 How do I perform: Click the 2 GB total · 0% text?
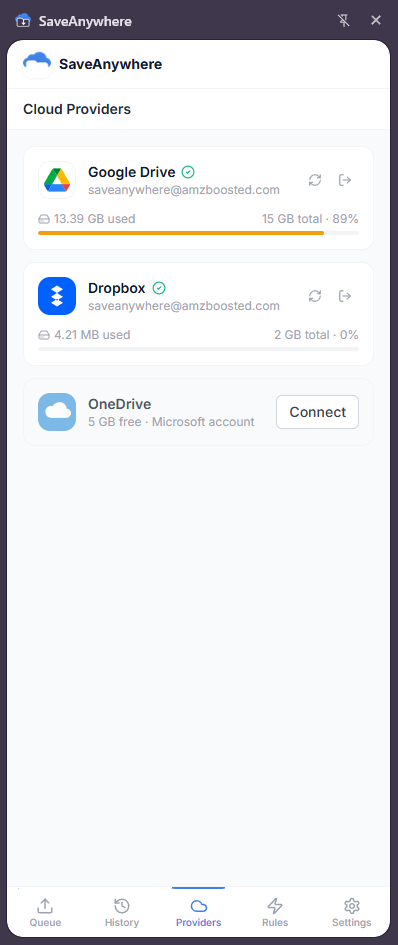click(x=317, y=334)
